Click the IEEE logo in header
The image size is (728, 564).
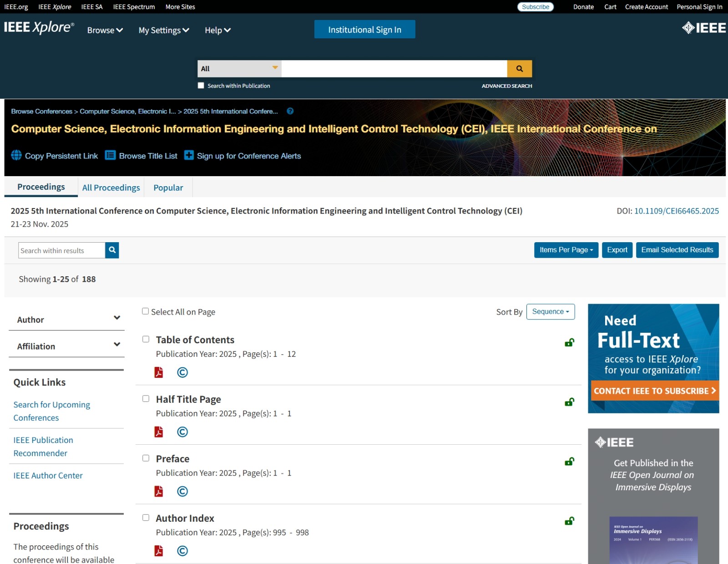[x=703, y=28]
